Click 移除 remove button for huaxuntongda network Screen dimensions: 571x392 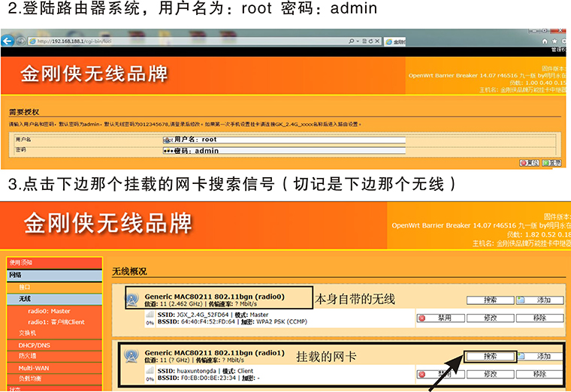(539, 374)
